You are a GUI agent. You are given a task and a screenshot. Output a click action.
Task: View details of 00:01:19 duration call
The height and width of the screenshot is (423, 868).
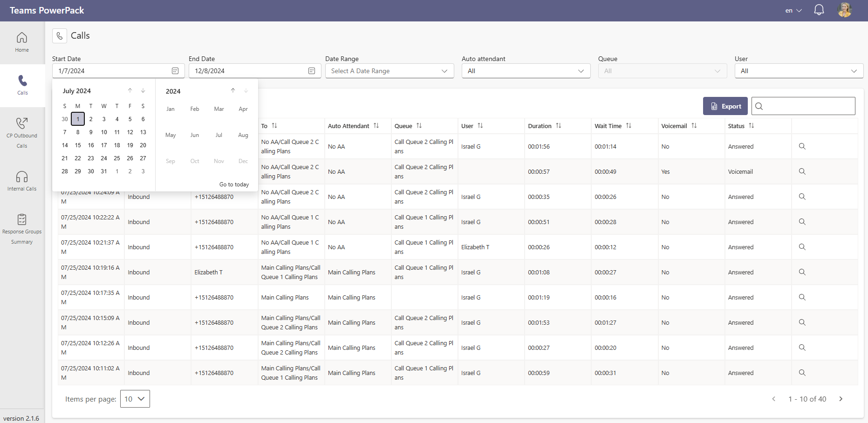pos(802,297)
